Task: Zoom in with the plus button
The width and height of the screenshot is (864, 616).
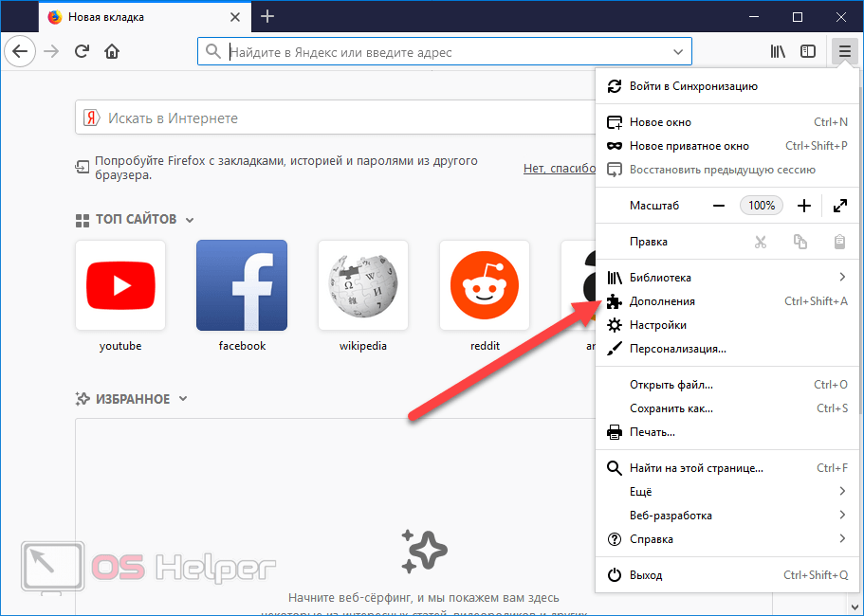Action: [x=804, y=206]
